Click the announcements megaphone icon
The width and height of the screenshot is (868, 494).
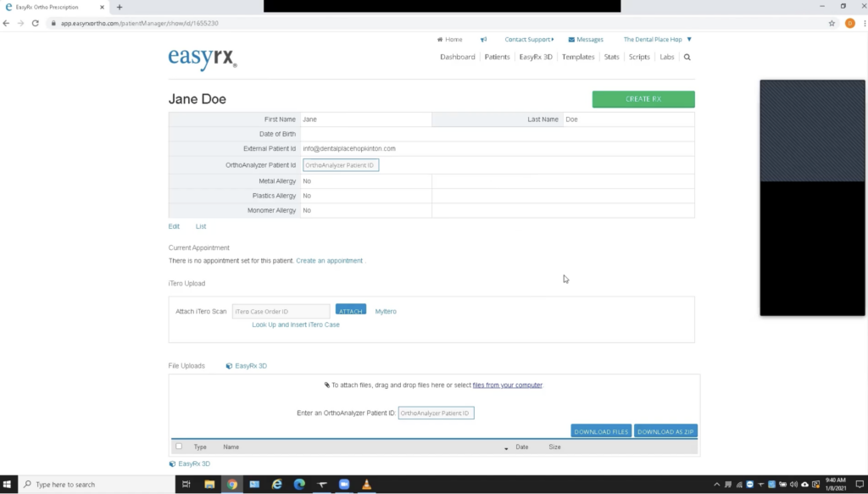[x=483, y=40]
